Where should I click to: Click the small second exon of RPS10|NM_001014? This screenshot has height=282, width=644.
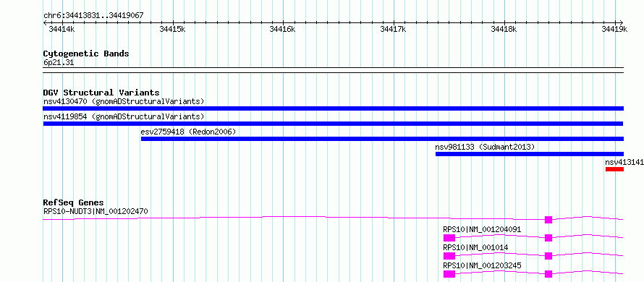(x=548, y=256)
